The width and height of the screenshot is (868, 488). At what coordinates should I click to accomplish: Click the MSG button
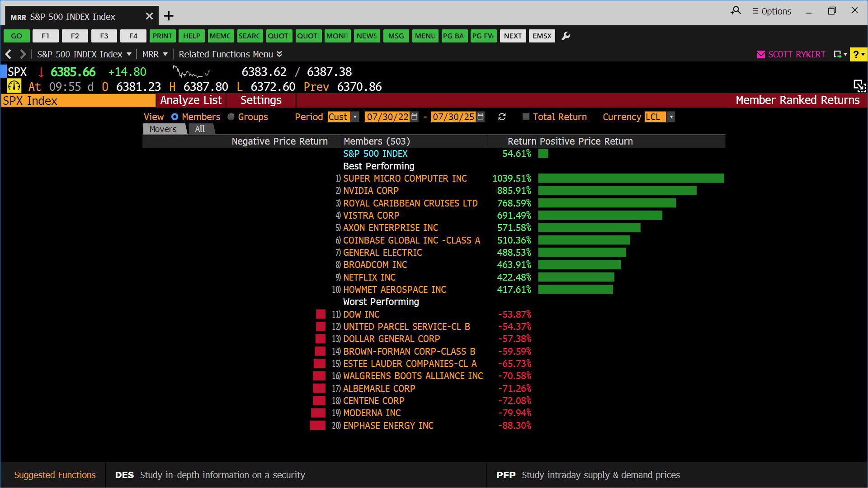(x=396, y=36)
